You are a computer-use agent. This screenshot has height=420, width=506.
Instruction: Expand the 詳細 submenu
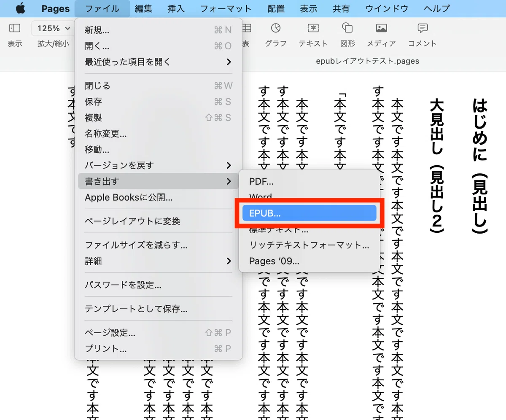(159, 261)
